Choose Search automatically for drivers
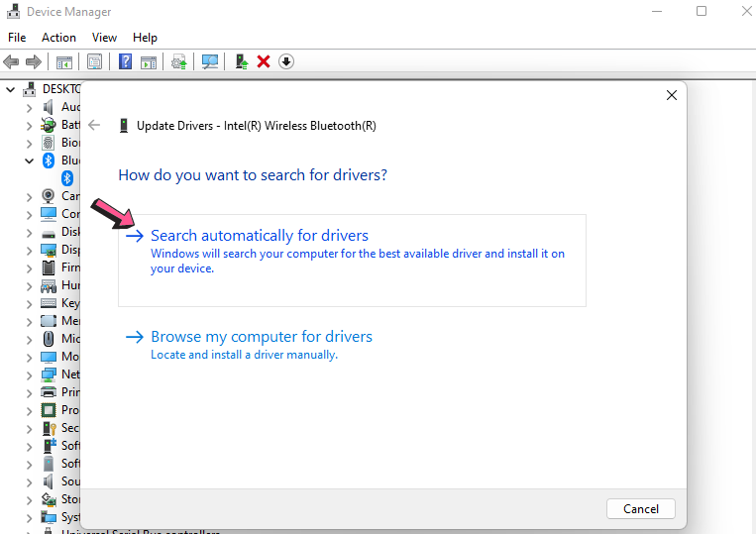Viewport: 756px width, 534px height. pyautogui.click(x=352, y=261)
